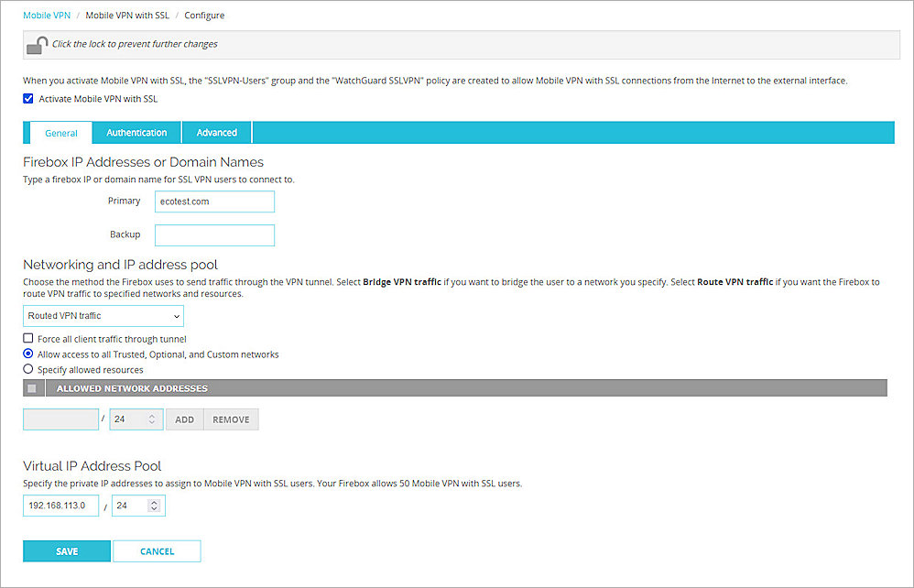
Task: Toggle the Allowed Network Addresses header checkbox
Action: coord(31,387)
